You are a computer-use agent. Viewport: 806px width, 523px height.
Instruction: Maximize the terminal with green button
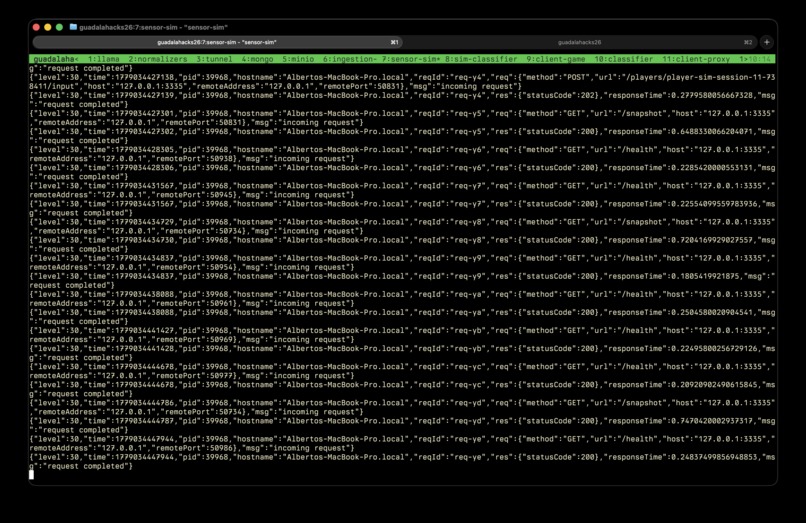coord(60,27)
